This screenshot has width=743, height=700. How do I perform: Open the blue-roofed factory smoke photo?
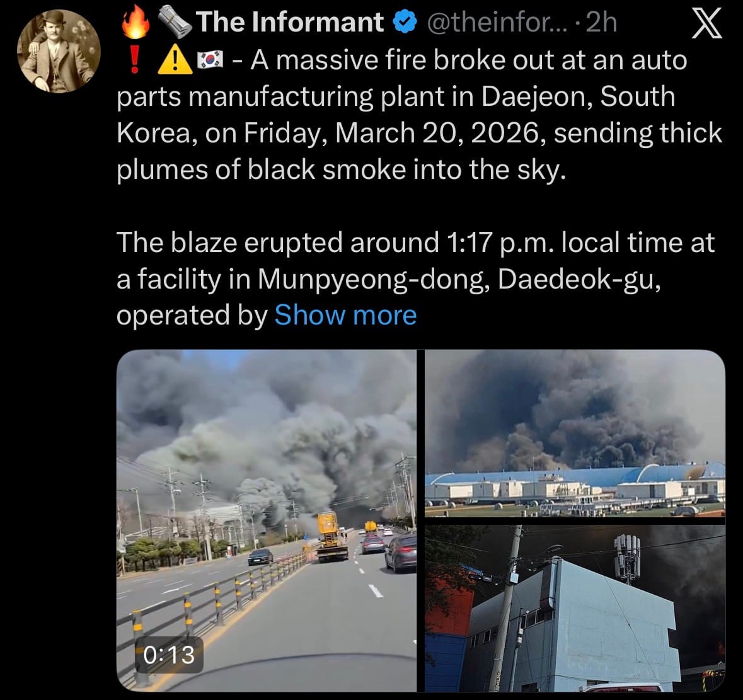tap(575, 433)
